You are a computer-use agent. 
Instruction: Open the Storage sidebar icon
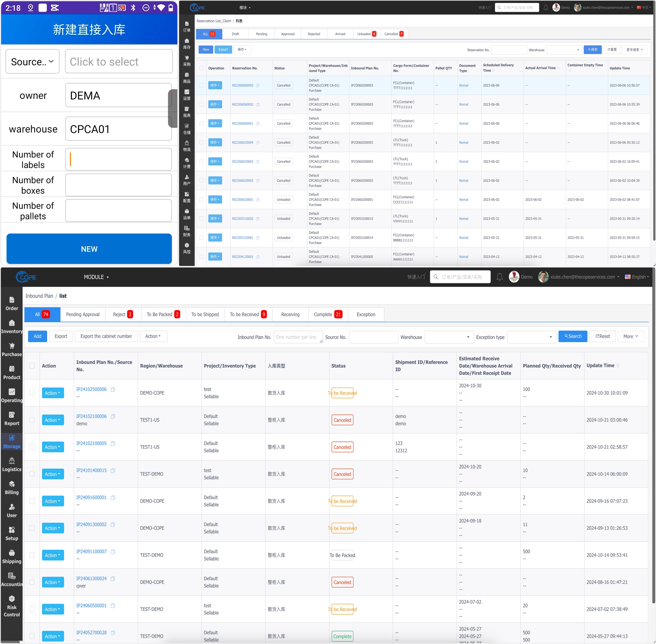click(12, 438)
